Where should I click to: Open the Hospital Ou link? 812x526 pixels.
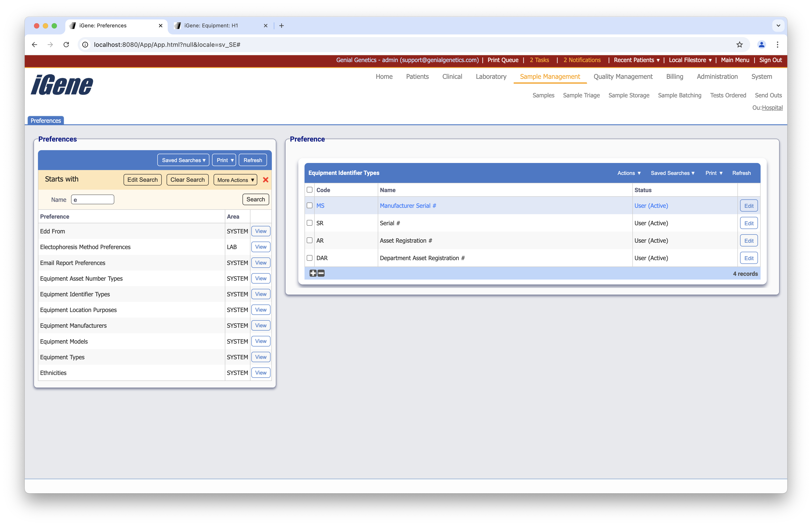click(772, 108)
